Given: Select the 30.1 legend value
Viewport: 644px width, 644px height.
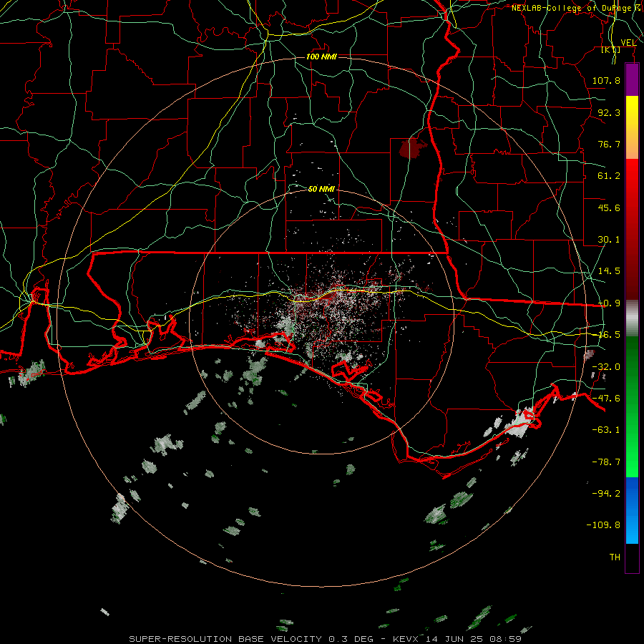Looking at the screenshot, I should coord(609,240).
